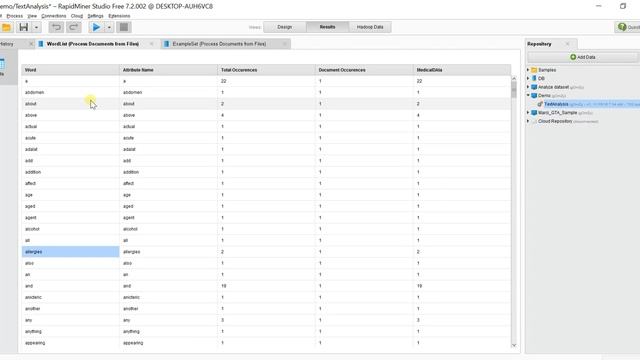Switch to the Hadoop Data view
The width and height of the screenshot is (640, 360).
pos(370,27)
